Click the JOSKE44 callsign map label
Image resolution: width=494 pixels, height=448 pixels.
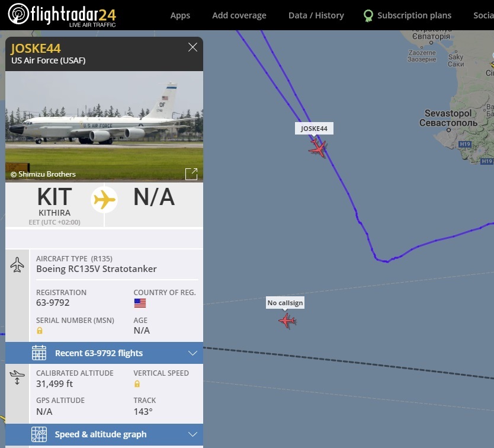click(x=313, y=129)
